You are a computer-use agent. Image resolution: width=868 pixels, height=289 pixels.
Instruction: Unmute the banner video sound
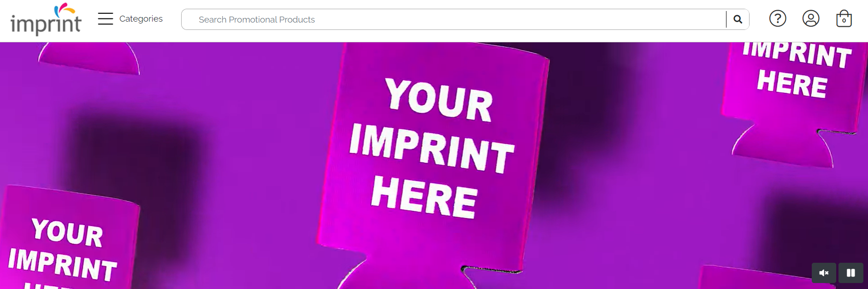pyautogui.click(x=824, y=273)
